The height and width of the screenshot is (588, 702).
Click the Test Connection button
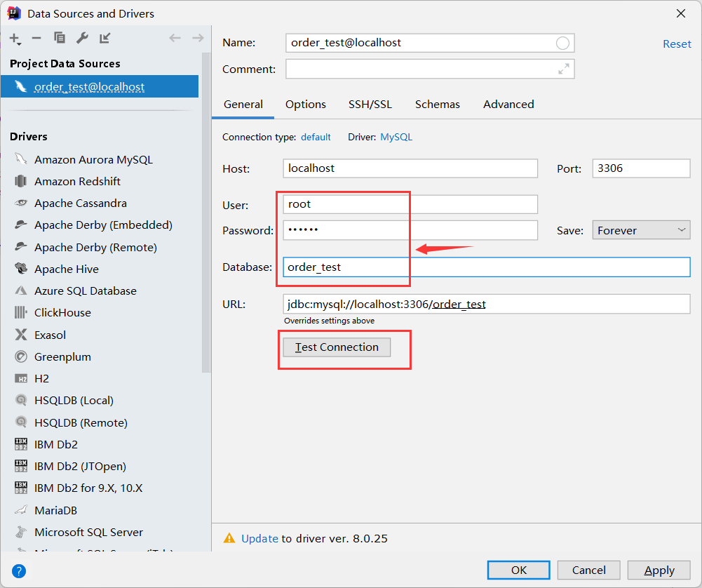[x=337, y=347]
